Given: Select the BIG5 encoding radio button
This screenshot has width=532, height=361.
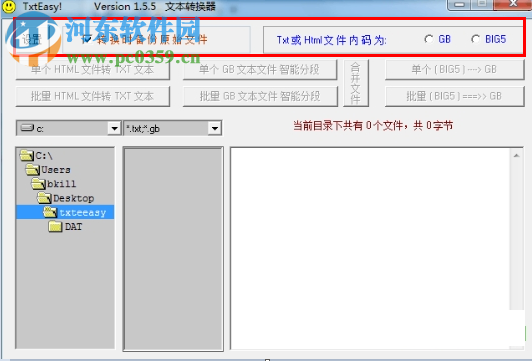Looking at the screenshot, I should point(475,39).
